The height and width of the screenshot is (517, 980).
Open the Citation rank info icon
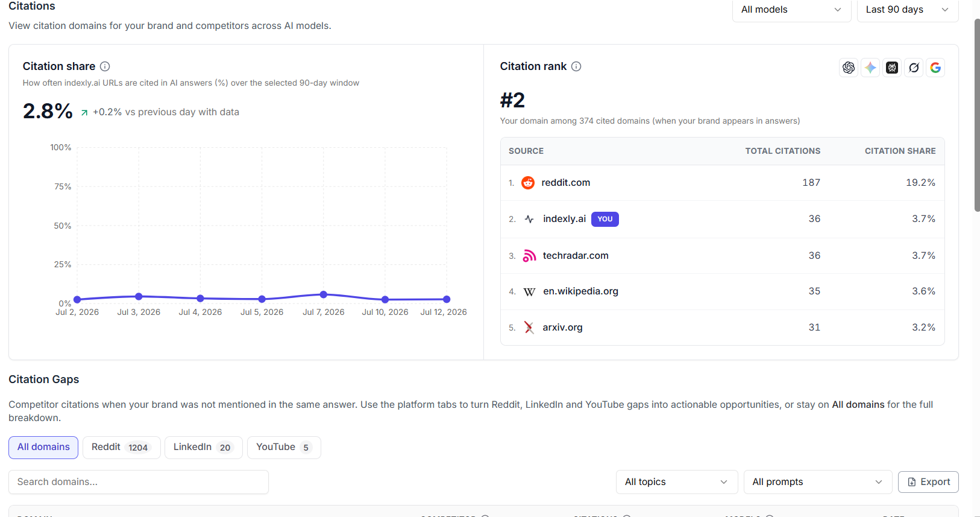click(x=576, y=66)
